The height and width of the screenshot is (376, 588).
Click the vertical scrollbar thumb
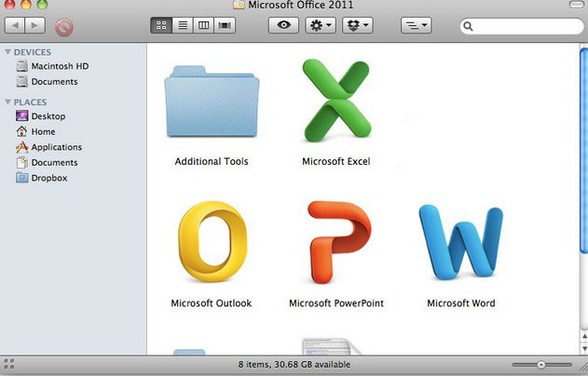click(584, 151)
